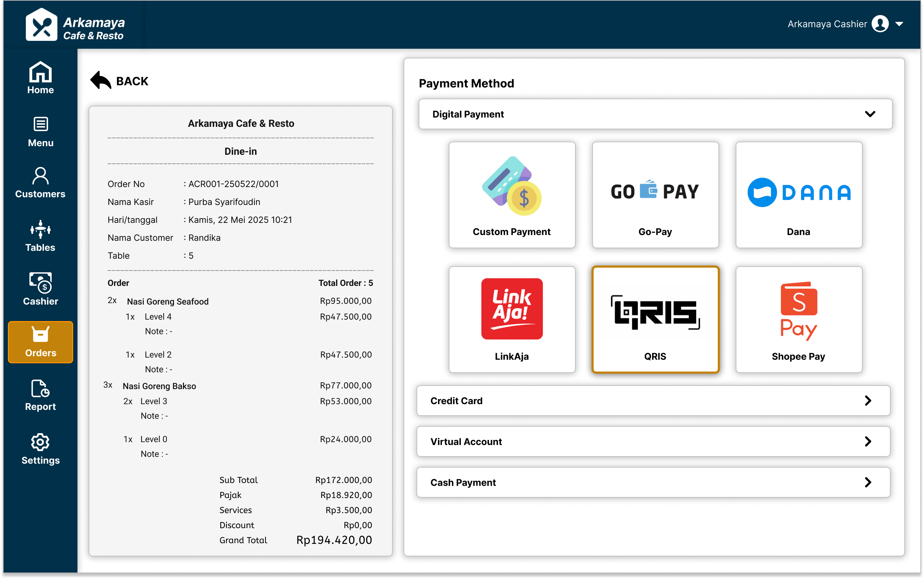This screenshot has height=579, width=924.
Task: Click the BACK button
Action: point(119,80)
